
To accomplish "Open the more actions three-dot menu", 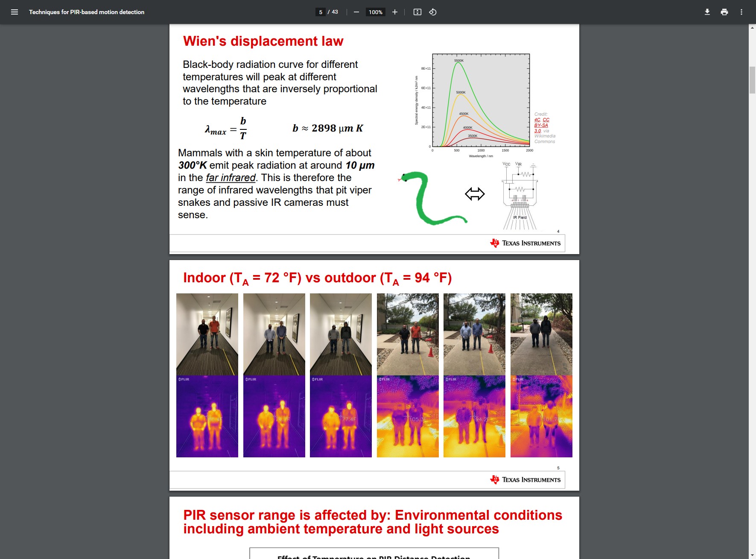I will tap(741, 12).
